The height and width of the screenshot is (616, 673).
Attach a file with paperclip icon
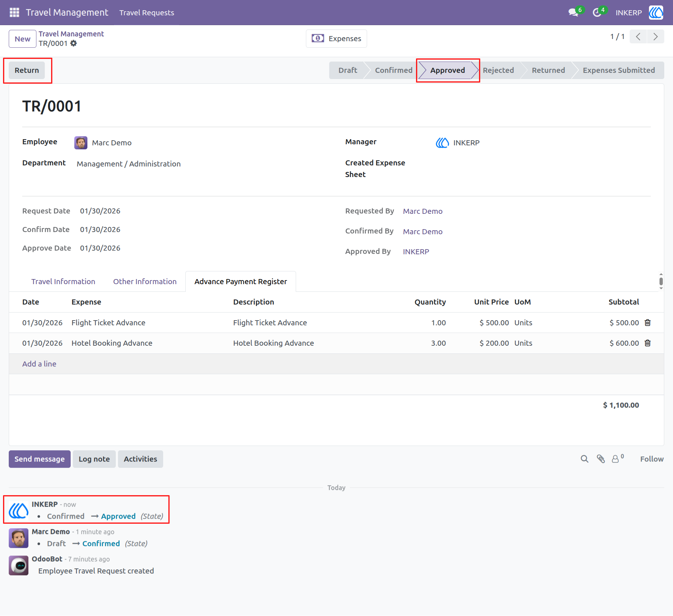(x=601, y=459)
